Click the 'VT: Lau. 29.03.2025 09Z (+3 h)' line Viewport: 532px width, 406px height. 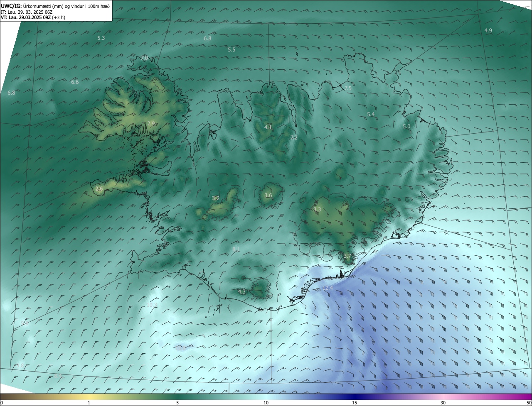point(33,17)
